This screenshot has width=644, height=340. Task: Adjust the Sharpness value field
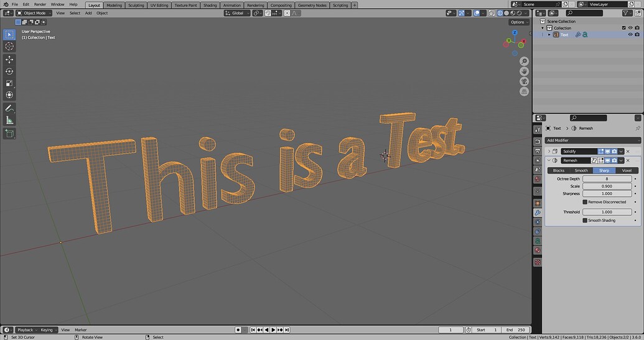tap(607, 193)
